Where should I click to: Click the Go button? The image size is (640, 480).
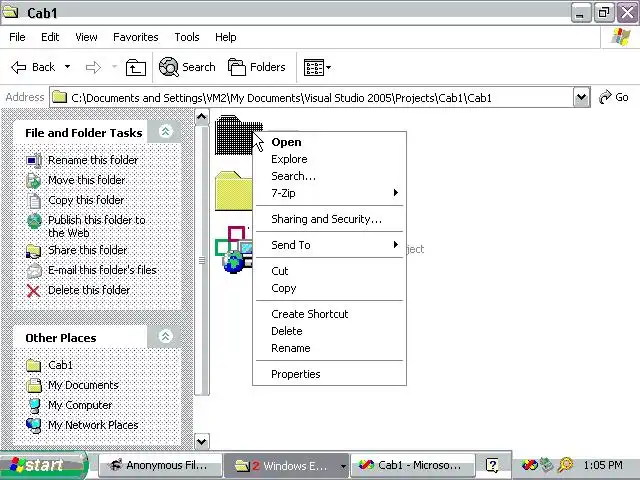coord(613,98)
